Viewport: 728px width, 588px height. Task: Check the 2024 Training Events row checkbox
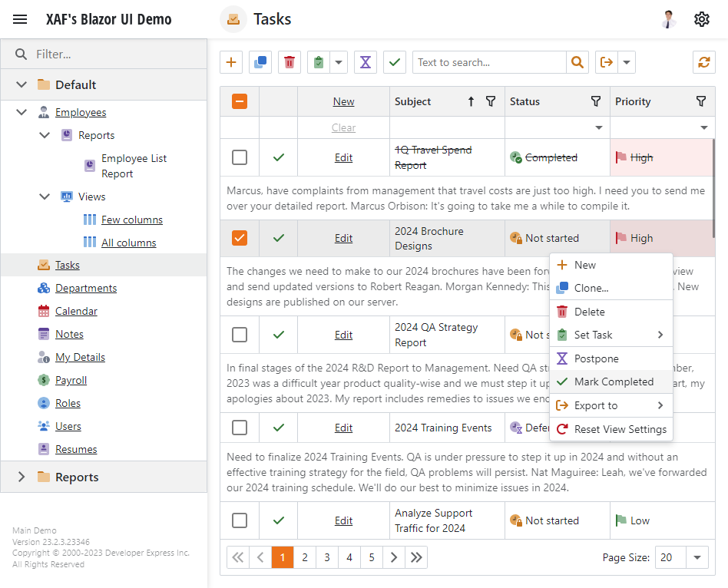(240, 428)
